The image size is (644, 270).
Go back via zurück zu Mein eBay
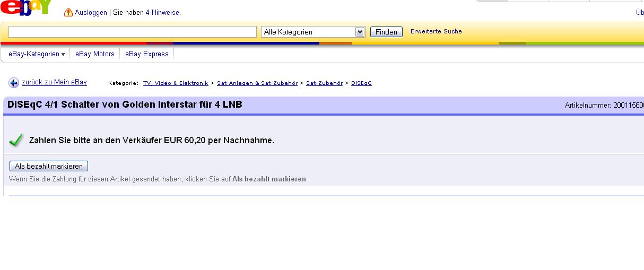[54, 82]
